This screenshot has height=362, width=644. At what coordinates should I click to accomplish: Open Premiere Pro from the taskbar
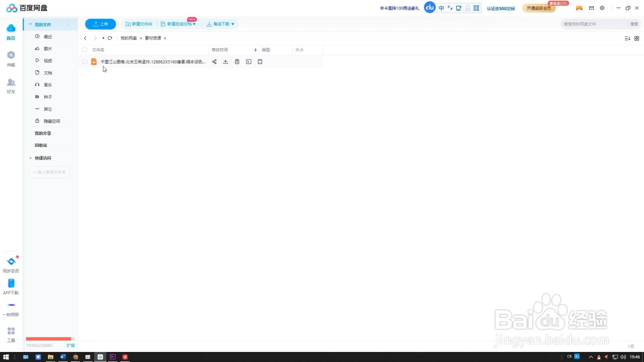pyautogui.click(x=113, y=357)
